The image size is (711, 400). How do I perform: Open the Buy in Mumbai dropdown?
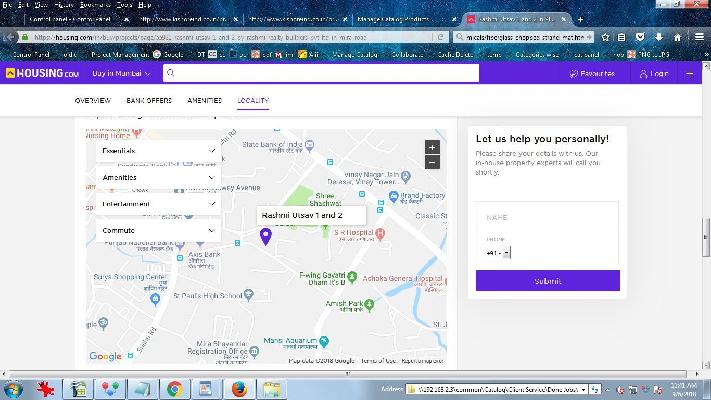click(x=121, y=73)
